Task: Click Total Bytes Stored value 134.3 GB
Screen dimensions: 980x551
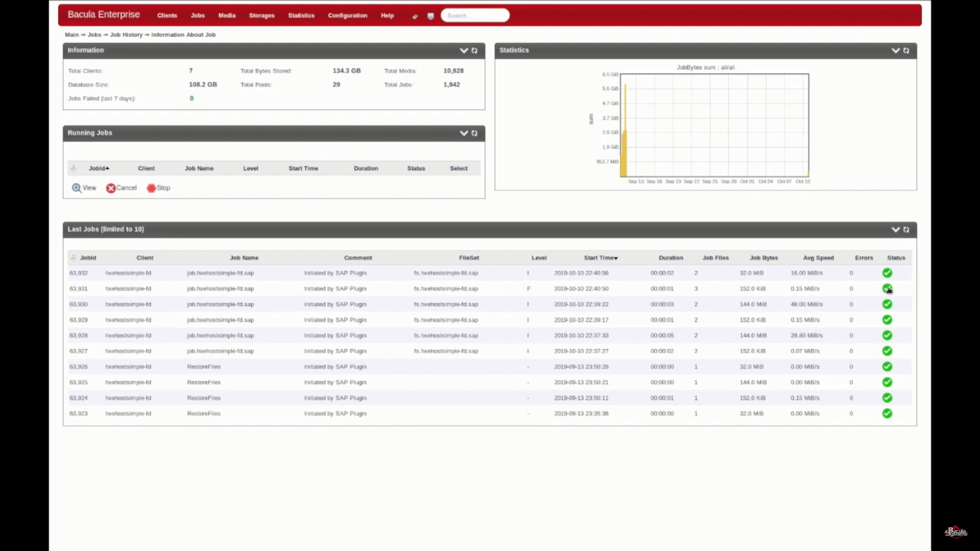Action: (x=347, y=71)
